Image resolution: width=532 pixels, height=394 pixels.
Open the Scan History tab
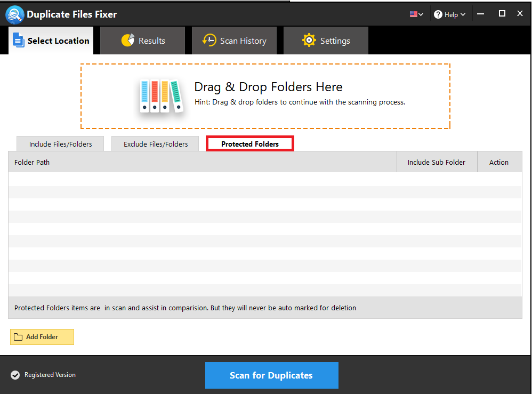tap(234, 41)
